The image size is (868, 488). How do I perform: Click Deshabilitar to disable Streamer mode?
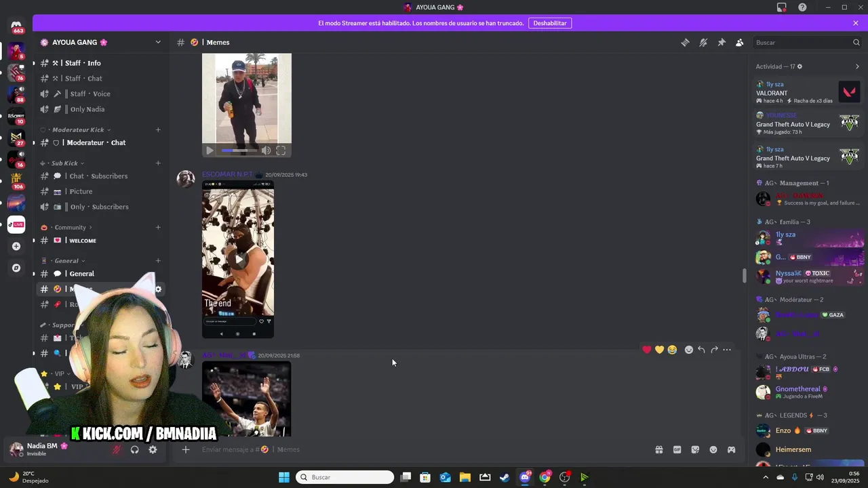point(550,23)
